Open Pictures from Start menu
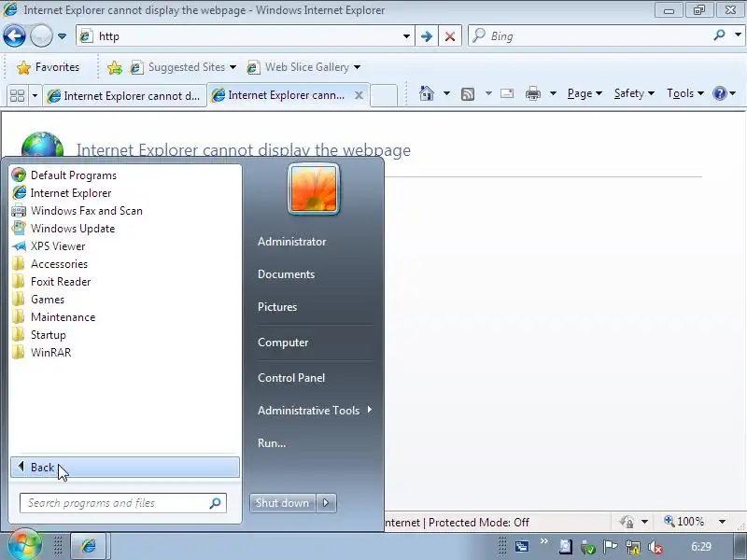Image resolution: width=747 pixels, height=560 pixels. click(277, 307)
